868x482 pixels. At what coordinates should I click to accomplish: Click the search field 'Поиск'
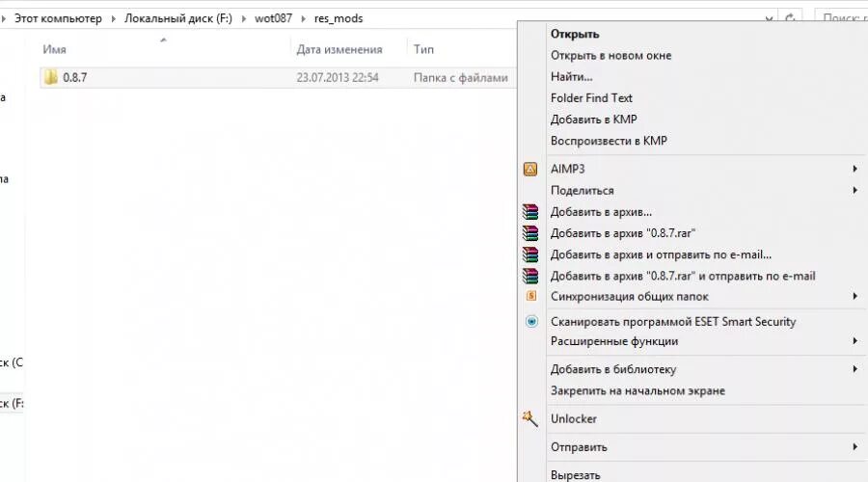pos(841,18)
